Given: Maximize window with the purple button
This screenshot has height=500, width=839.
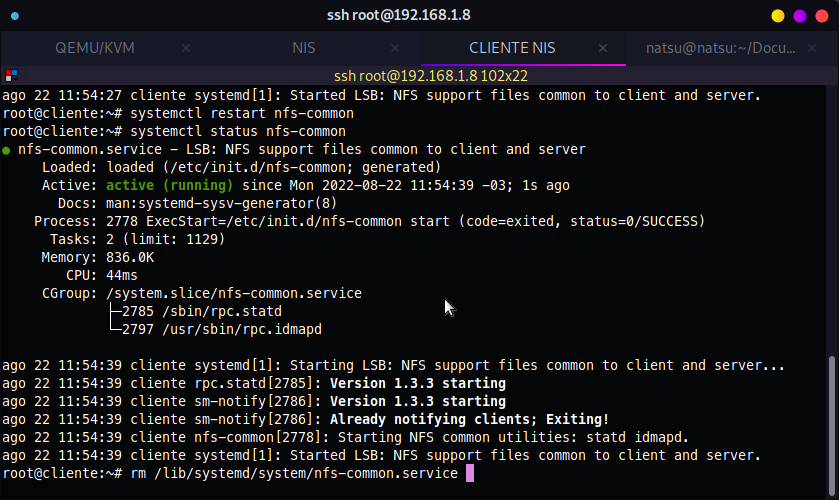Looking at the screenshot, I should 800,16.
